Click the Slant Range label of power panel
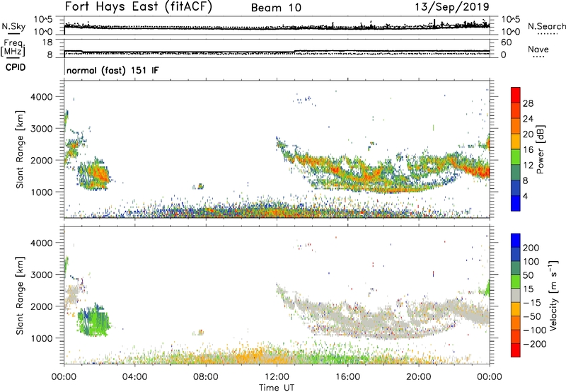 click(x=20, y=149)
